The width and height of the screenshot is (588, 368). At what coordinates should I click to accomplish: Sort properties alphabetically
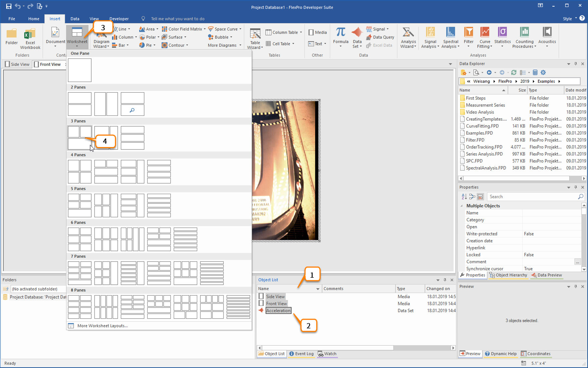click(x=464, y=197)
